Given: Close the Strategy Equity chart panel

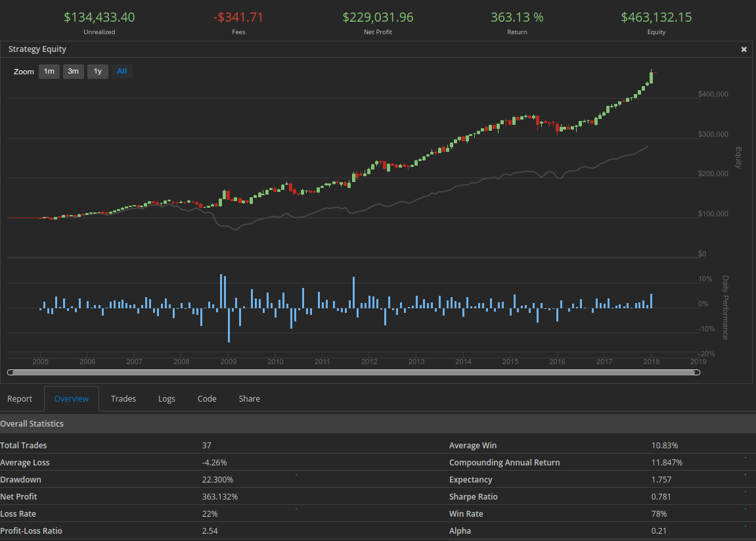Looking at the screenshot, I should tap(744, 49).
